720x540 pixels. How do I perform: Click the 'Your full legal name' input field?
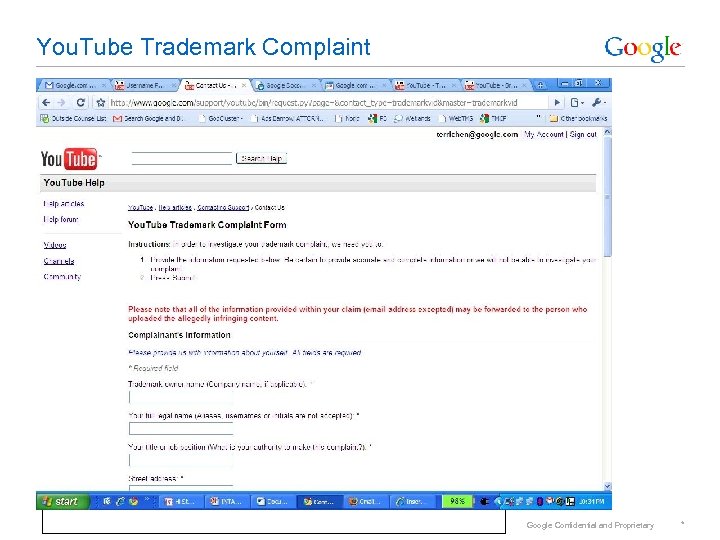click(x=181, y=428)
